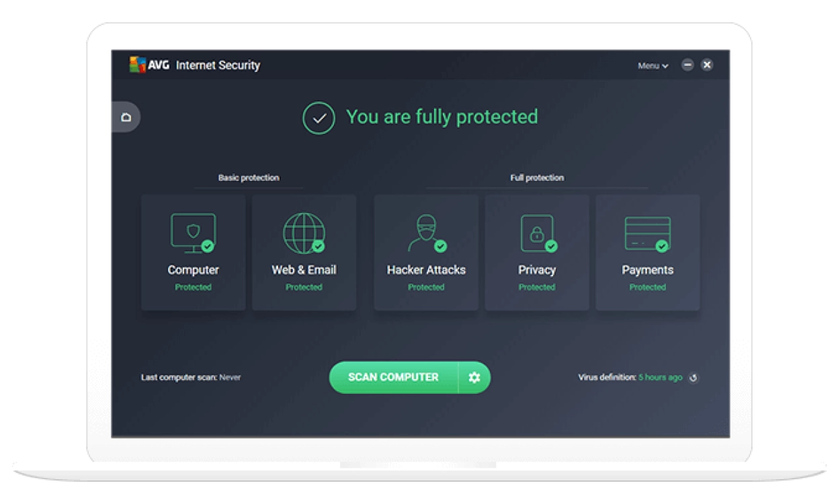
Task: Click the Payments tile label
Action: click(647, 270)
